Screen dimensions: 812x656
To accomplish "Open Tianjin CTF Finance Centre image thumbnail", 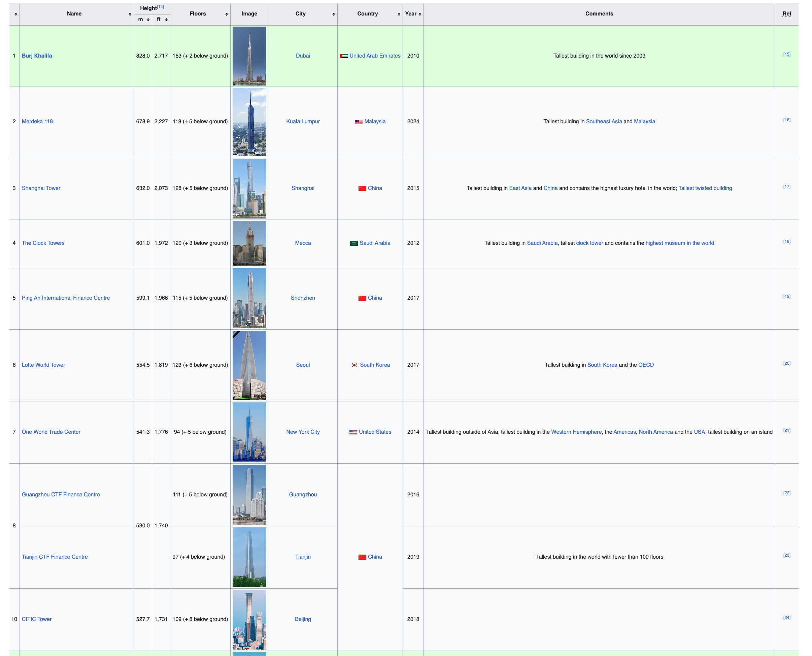I will [x=249, y=557].
